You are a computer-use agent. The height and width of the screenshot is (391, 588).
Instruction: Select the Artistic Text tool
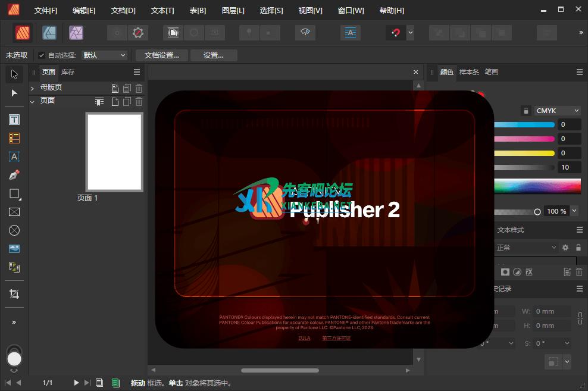click(x=14, y=157)
